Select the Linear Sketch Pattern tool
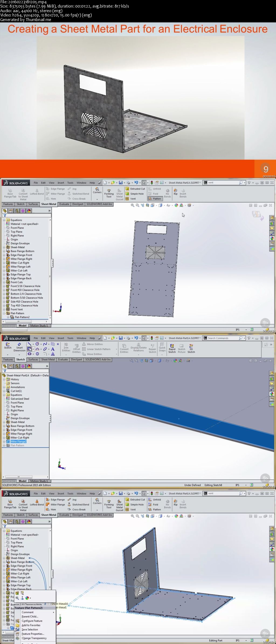Image resolution: width=276 pixels, height=644 pixels. click(96, 349)
